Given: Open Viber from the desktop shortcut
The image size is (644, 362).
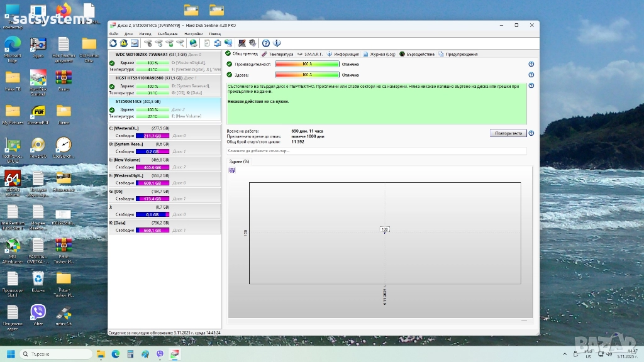Looking at the screenshot, I should pyautogui.click(x=38, y=312).
